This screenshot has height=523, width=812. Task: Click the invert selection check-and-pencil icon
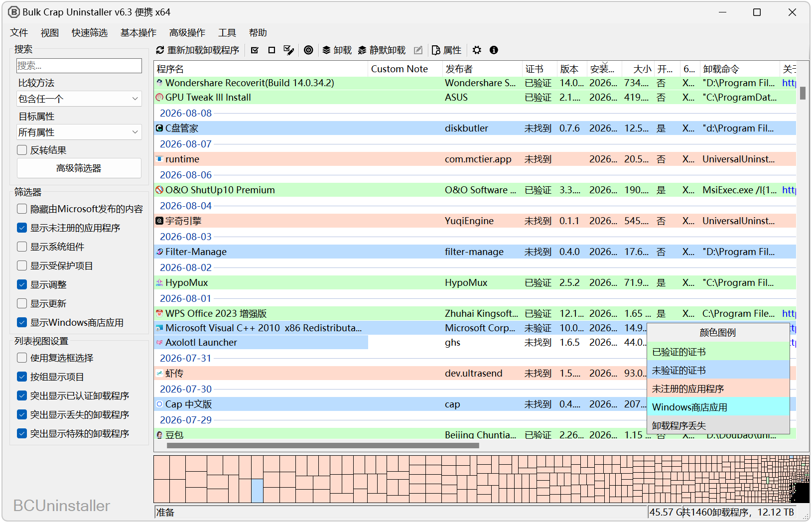(288, 50)
